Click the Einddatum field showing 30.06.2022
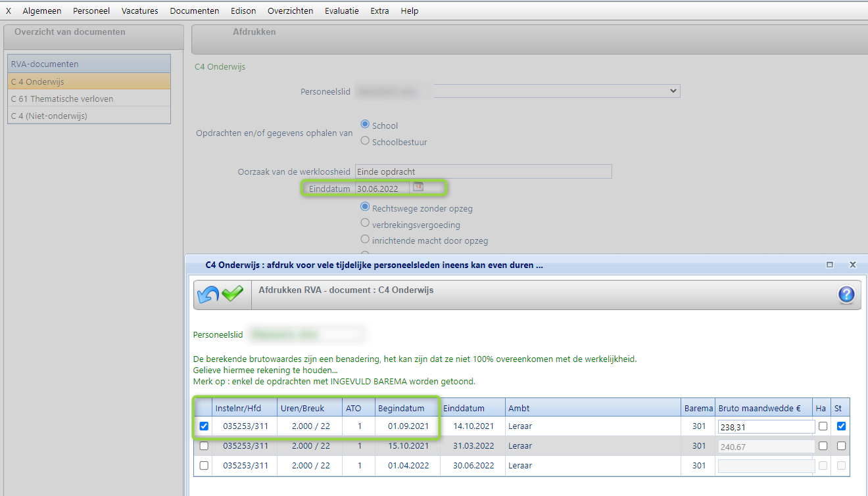 383,189
